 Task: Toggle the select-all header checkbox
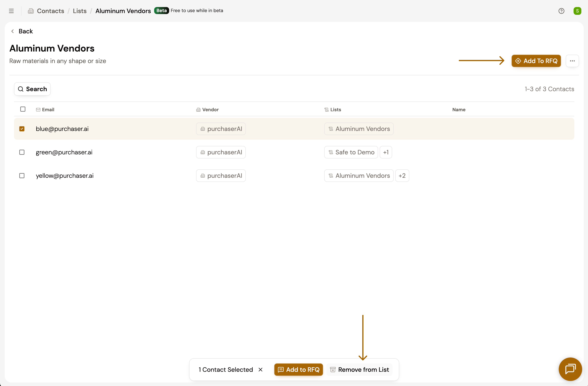(23, 109)
